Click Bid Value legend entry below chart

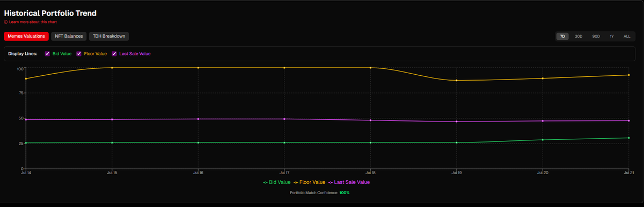pos(276,182)
